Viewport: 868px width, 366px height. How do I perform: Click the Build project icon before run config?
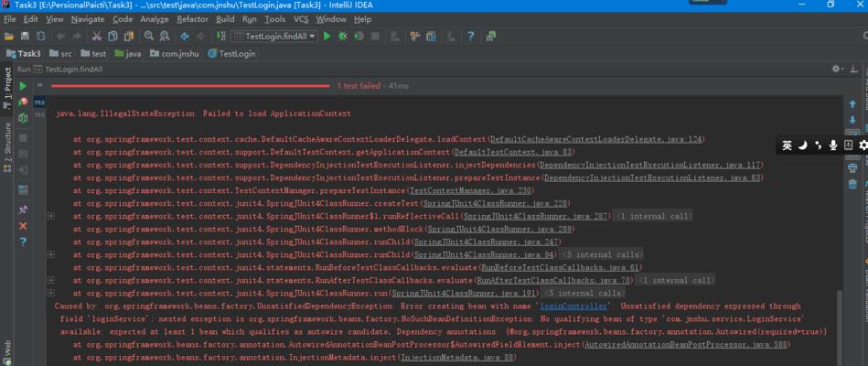[220, 37]
